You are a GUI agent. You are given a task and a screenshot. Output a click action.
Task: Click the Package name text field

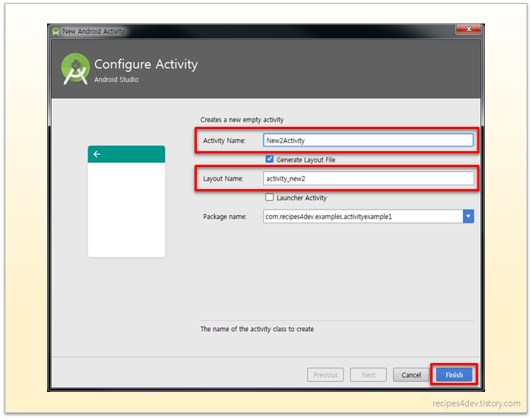point(363,216)
